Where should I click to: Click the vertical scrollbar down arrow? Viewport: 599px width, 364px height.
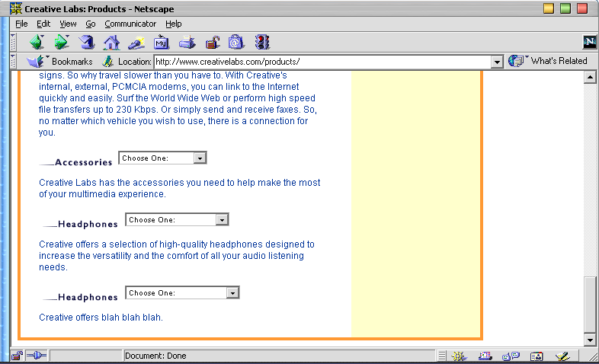590,340
